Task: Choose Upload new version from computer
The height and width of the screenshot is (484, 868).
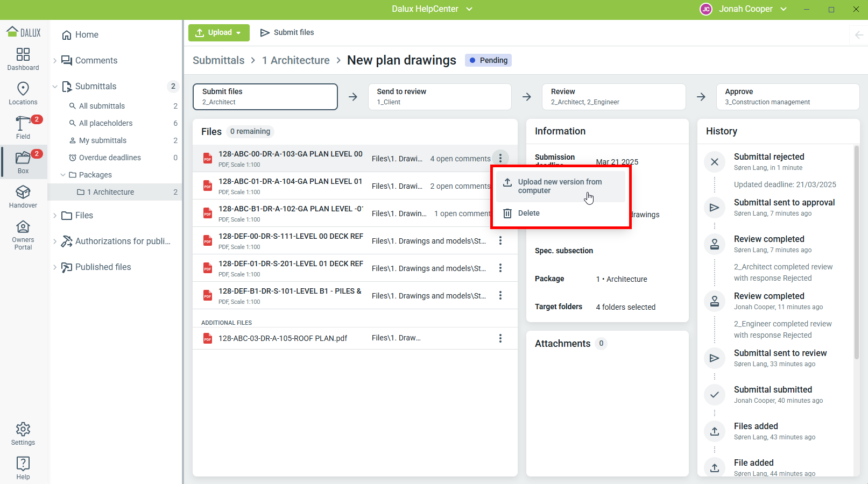Action: pyautogui.click(x=560, y=186)
